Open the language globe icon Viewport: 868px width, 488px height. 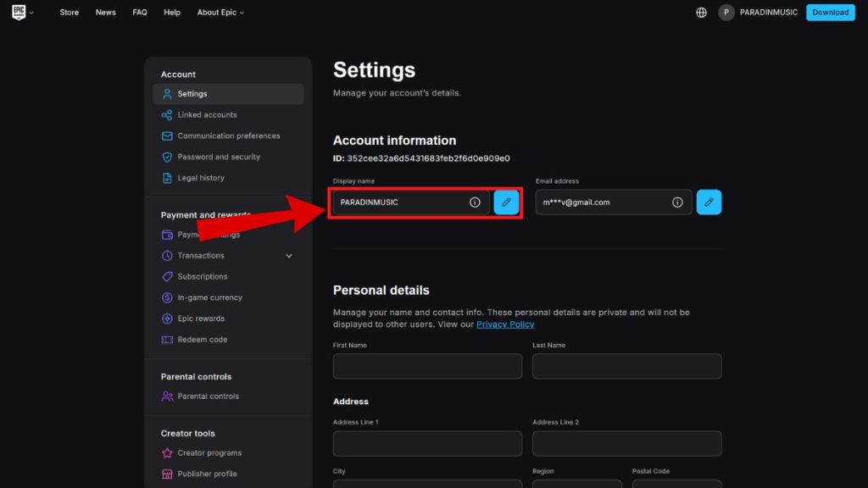tap(701, 12)
